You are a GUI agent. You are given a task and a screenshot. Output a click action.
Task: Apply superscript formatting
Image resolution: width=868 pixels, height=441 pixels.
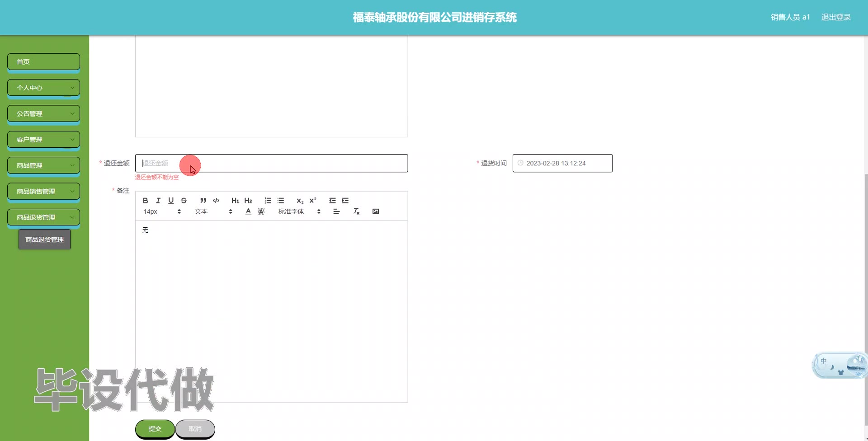pos(313,201)
